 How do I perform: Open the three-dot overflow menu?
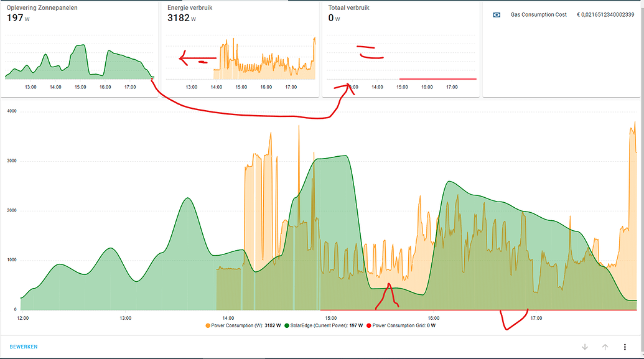(x=625, y=347)
